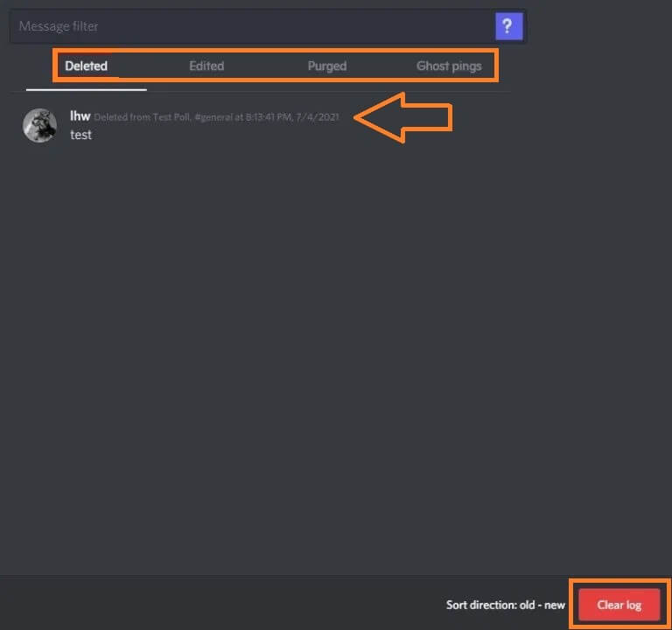Click the white underline beneath Deleted tab

tap(86, 89)
